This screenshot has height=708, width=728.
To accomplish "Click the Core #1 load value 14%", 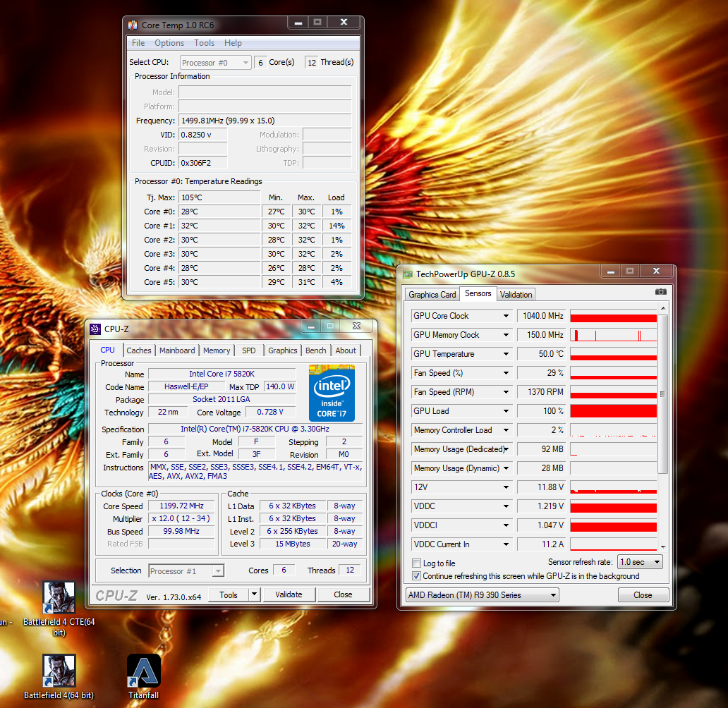I will 336,226.
